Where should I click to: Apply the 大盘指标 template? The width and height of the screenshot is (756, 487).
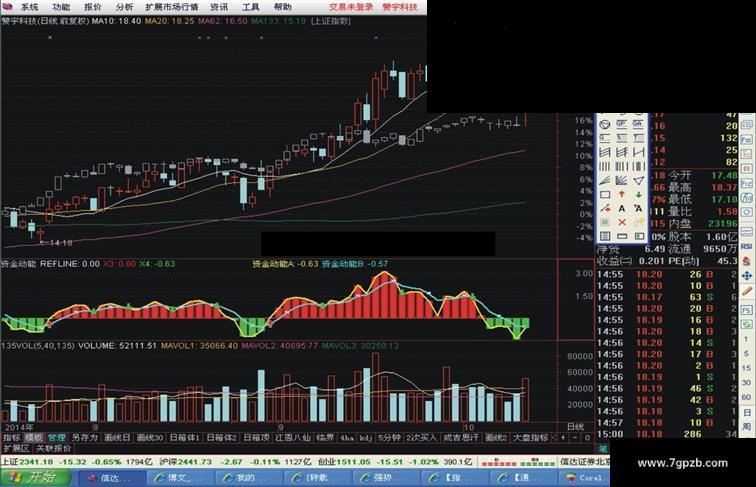point(530,437)
